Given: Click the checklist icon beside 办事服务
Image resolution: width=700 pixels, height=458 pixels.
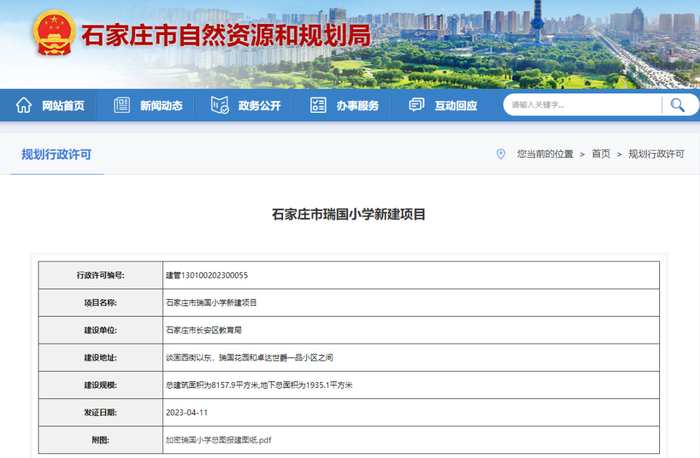Looking at the screenshot, I should [319, 106].
